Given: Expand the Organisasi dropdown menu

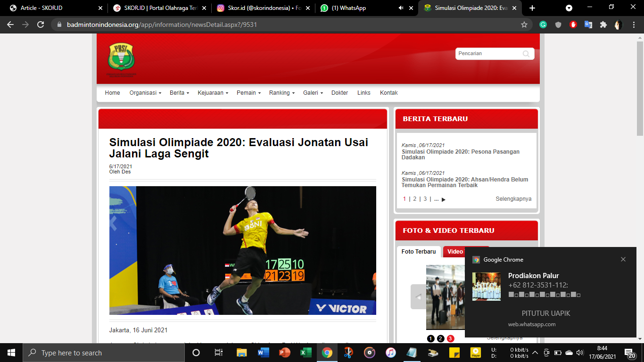Looking at the screenshot, I should pos(145,93).
